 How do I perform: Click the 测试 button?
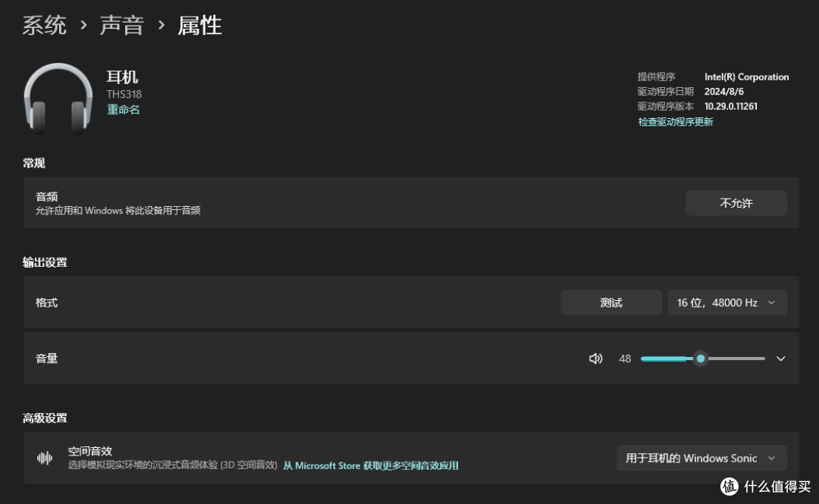(x=611, y=302)
